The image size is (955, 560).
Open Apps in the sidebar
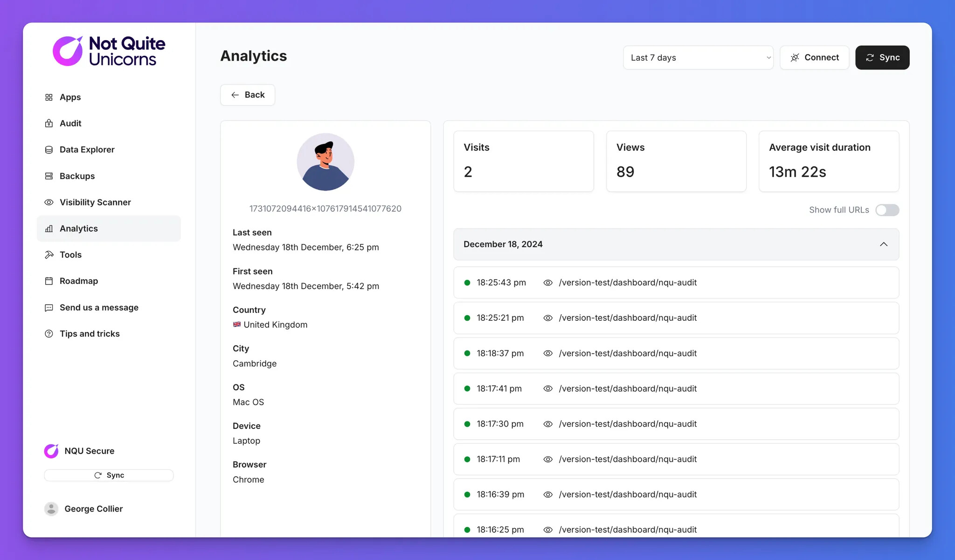[109, 97]
